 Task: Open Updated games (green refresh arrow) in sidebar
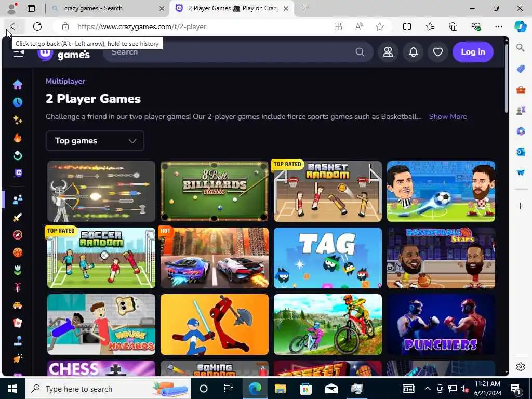click(18, 155)
